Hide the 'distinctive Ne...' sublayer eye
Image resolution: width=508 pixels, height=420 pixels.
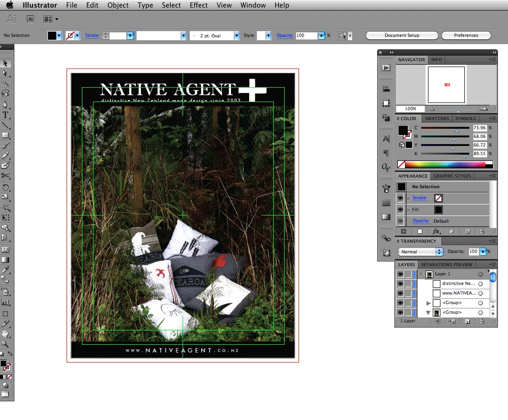click(401, 284)
